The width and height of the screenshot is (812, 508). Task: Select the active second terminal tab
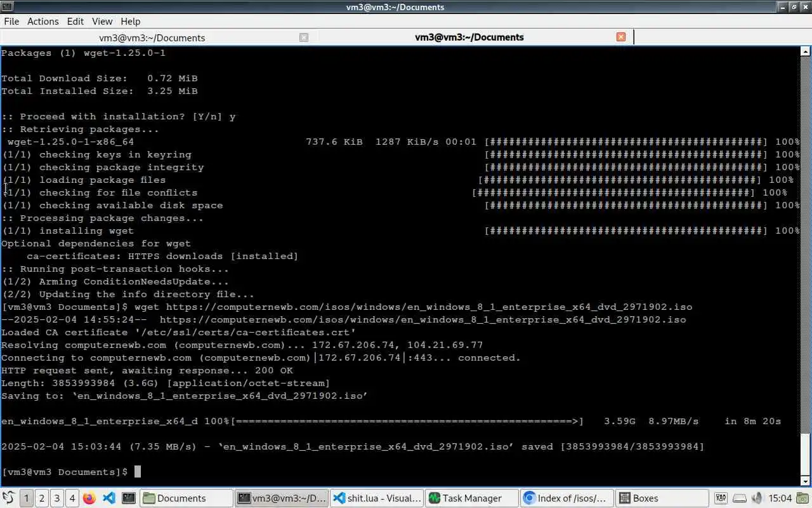click(x=469, y=37)
